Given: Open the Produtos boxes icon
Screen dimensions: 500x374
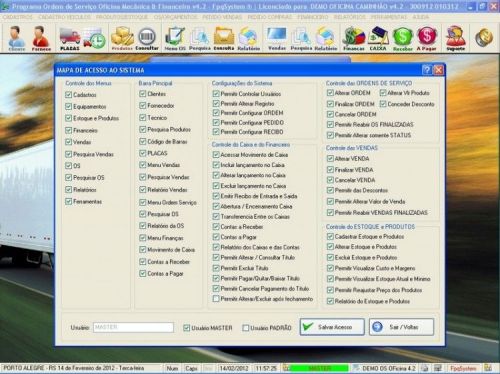Looking at the screenshot, I should (x=122, y=38).
